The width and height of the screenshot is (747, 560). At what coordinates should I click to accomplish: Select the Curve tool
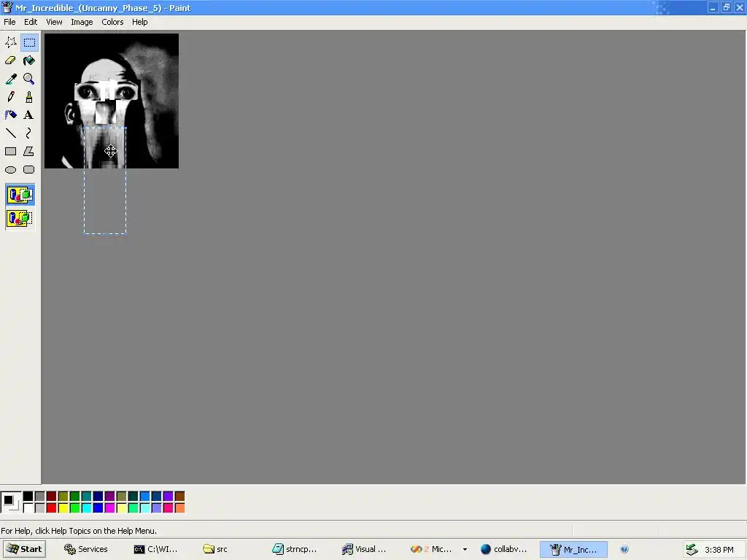pyautogui.click(x=29, y=133)
